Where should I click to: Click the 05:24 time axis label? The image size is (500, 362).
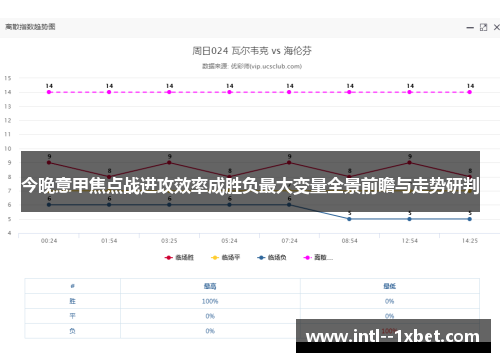[x=229, y=241]
